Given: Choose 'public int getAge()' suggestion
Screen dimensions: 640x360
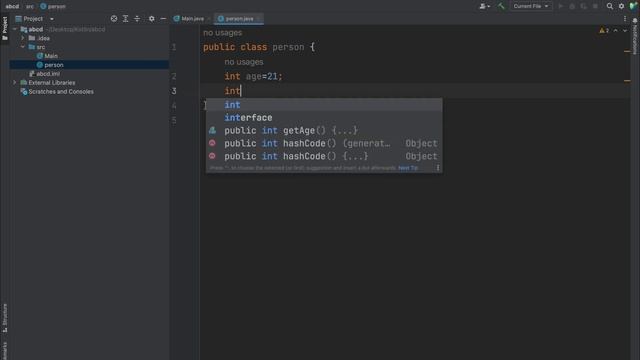Looking at the screenshot, I should point(324,131).
